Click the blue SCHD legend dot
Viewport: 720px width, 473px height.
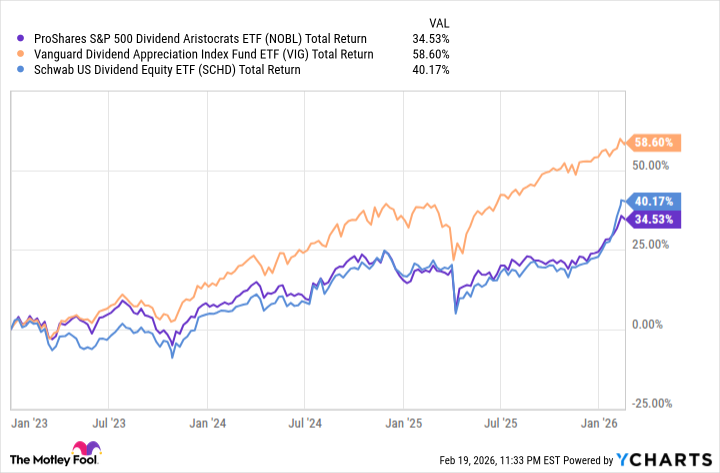click(11, 70)
